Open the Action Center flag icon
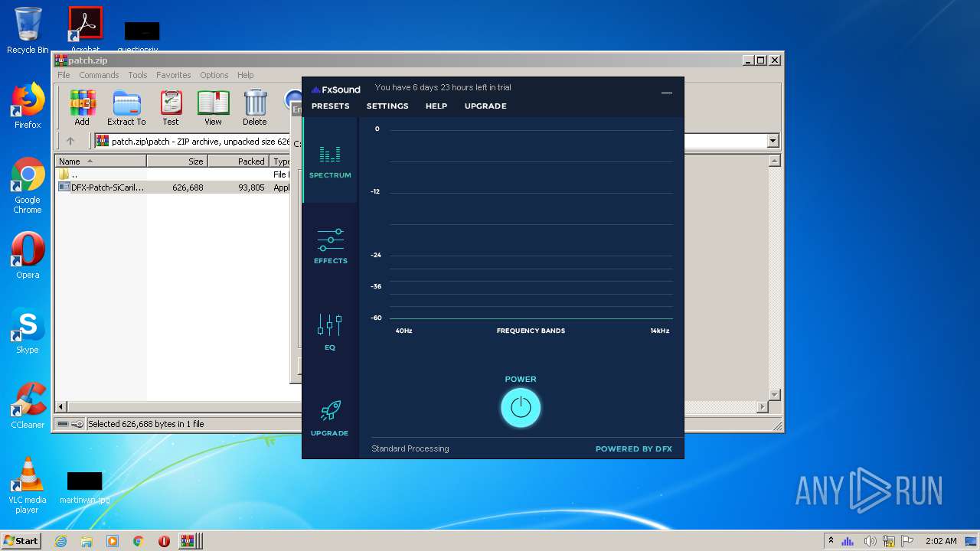The width and height of the screenshot is (980, 551). pos(908,541)
